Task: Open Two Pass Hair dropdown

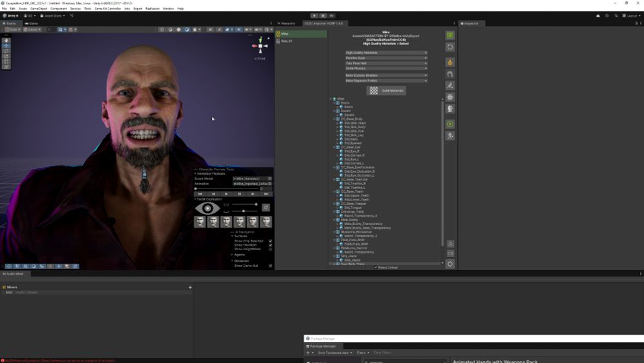Action: click(386, 63)
